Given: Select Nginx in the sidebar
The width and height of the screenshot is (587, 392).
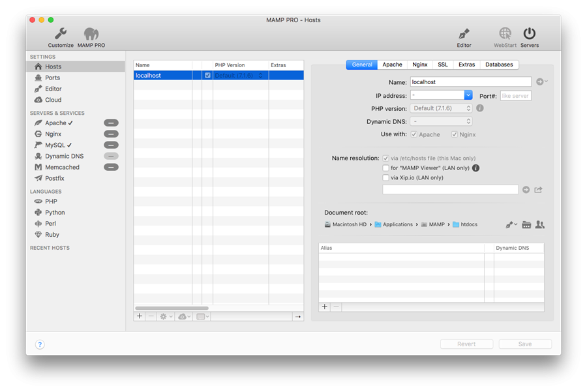Looking at the screenshot, I should 53,134.
